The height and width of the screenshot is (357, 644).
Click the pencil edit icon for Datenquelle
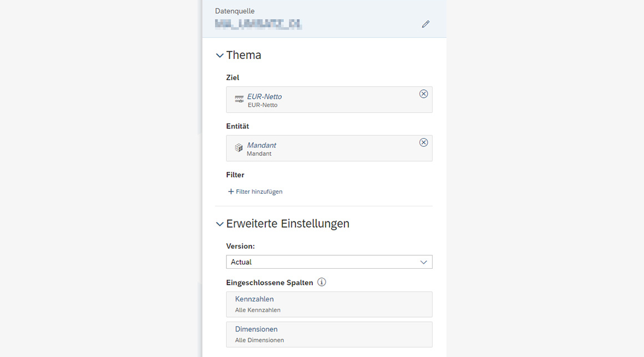pos(425,24)
